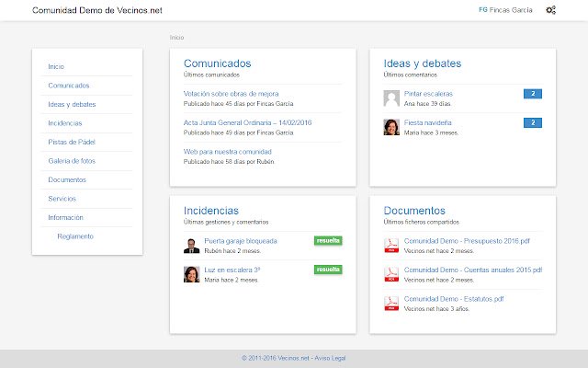Image resolution: width=588 pixels, height=368 pixels.
Task: Click comment count badge for Fiesta navideña
Action: pos(533,122)
